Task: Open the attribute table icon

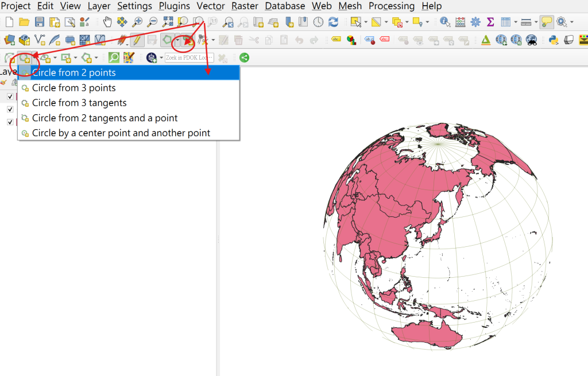Action: pyautogui.click(x=505, y=22)
